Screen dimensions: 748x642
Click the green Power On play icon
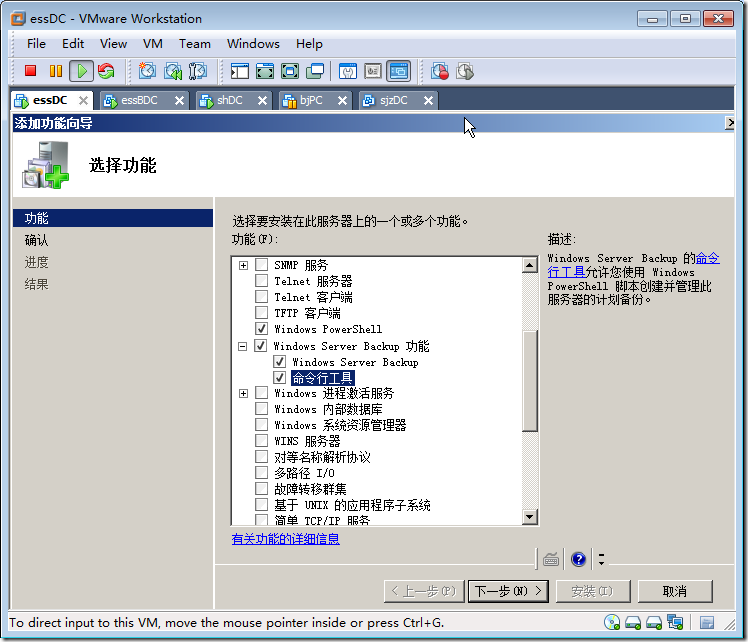coord(82,71)
